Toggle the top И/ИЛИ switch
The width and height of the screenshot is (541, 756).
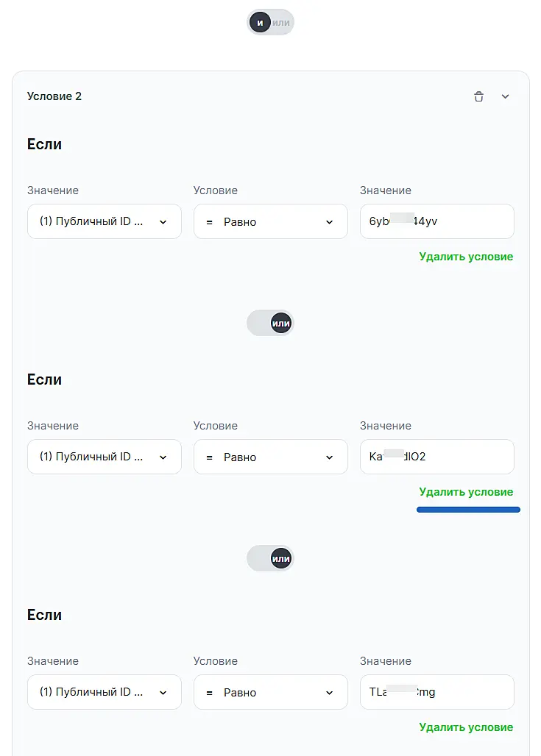[x=270, y=22]
